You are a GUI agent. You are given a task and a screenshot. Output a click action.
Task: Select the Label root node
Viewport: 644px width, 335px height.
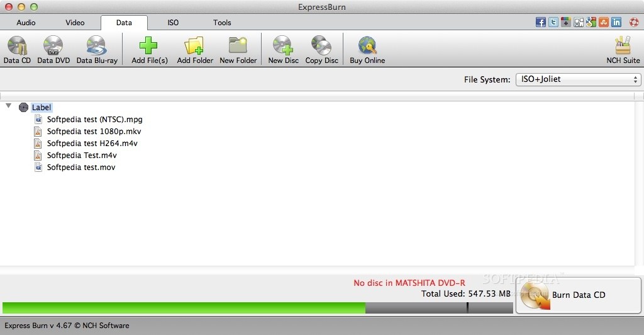(x=42, y=107)
